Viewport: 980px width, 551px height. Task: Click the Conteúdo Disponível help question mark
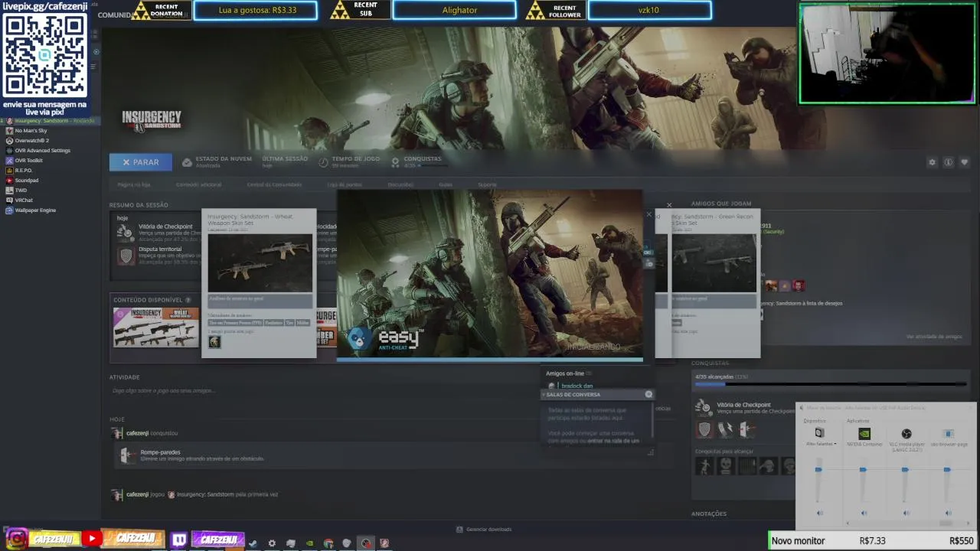[x=188, y=300]
